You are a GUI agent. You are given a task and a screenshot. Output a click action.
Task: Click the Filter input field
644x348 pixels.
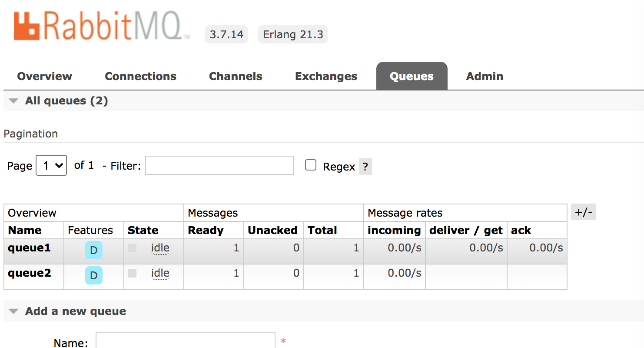219,165
